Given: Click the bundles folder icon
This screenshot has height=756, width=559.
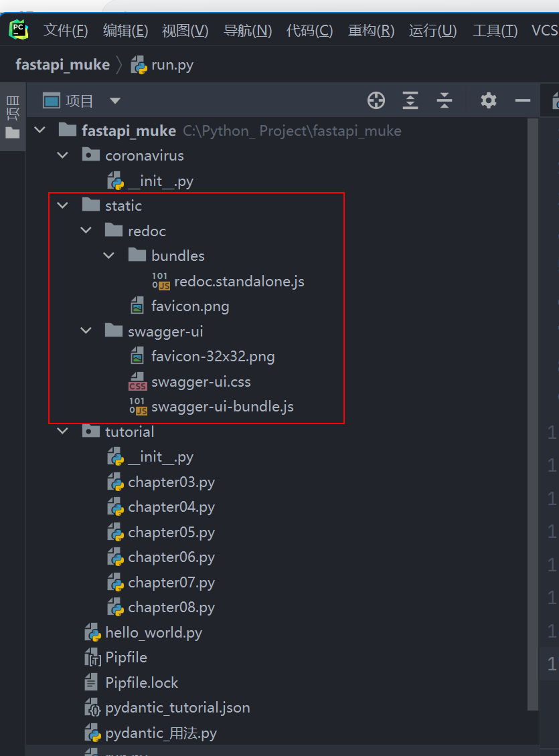Looking at the screenshot, I should tap(137, 255).
